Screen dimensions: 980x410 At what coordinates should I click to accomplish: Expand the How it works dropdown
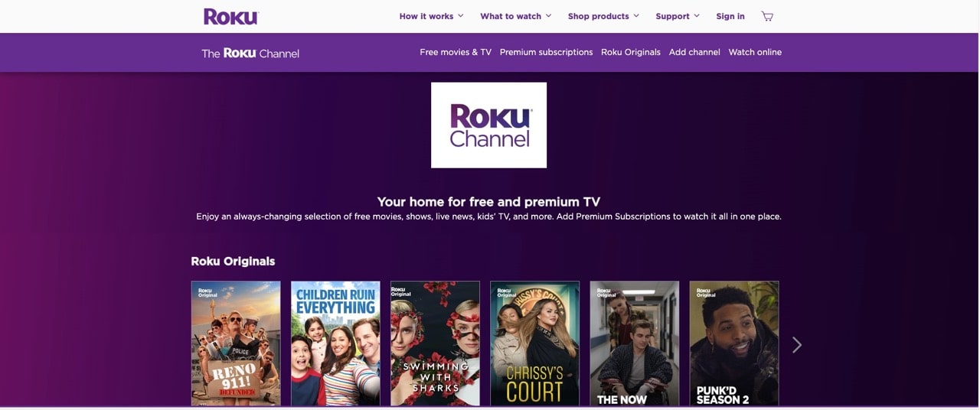431,16
